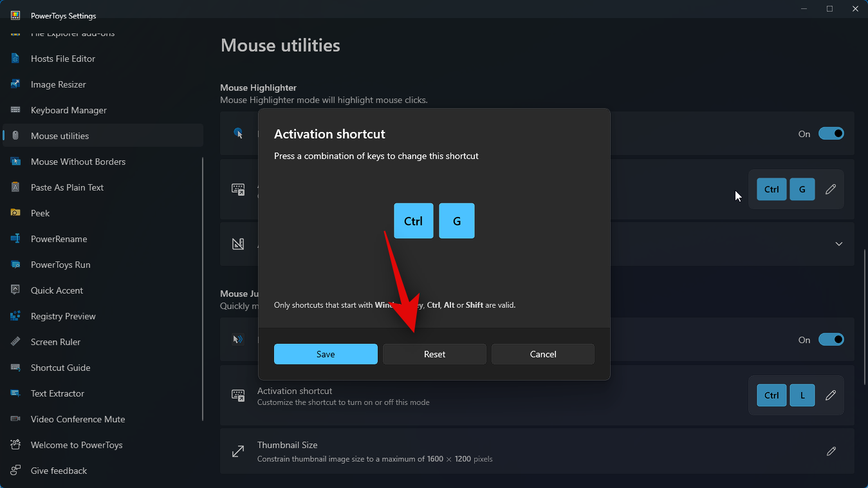The height and width of the screenshot is (488, 868).
Task: Expand the collapsed appearance settings chevron
Action: [x=838, y=244]
